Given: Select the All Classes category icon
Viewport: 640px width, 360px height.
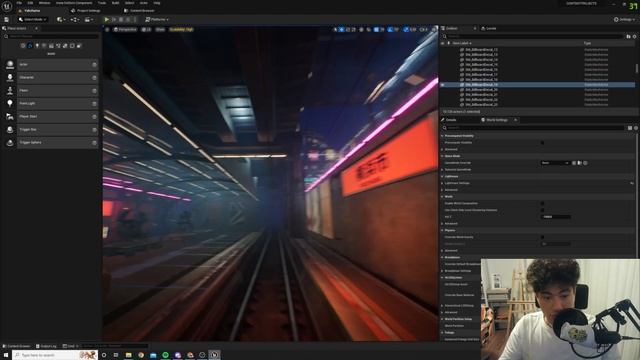Looking at the screenshot, I should (x=79, y=46).
